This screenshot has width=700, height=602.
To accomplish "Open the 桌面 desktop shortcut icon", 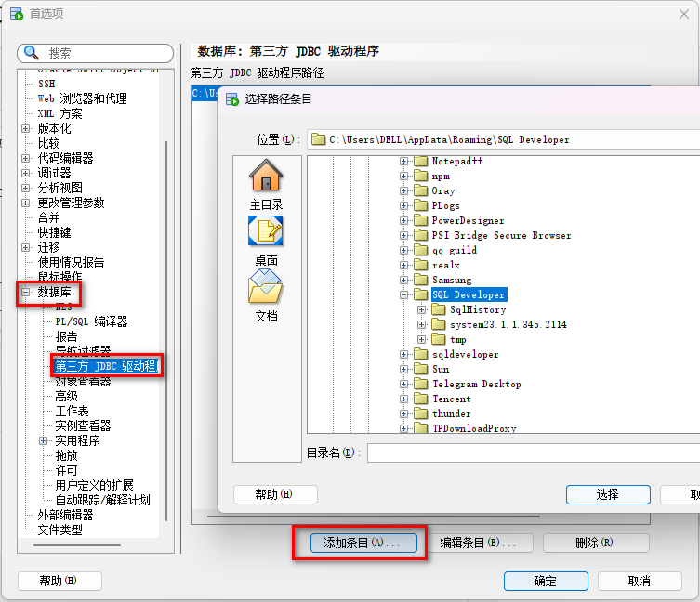I will point(266,231).
